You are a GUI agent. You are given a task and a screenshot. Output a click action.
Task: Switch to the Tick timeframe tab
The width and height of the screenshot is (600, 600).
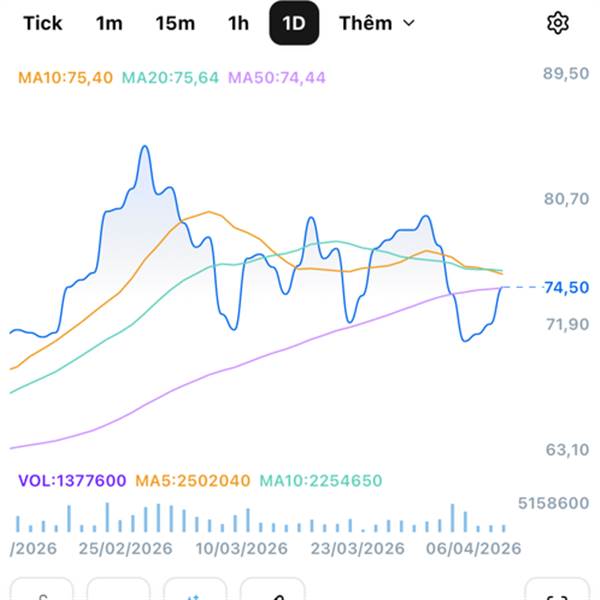pyautogui.click(x=42, y=23)
